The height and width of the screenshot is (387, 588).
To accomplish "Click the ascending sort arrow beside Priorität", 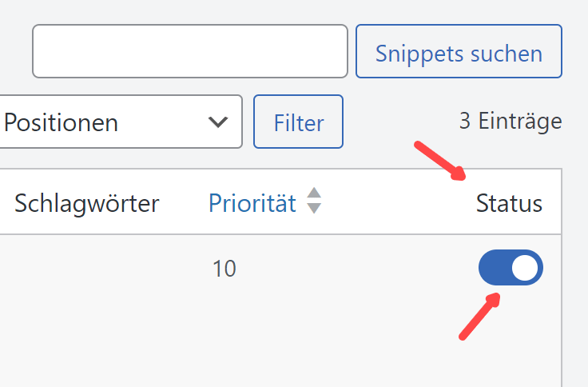I will pyautogui.click(x=314, y=193).
